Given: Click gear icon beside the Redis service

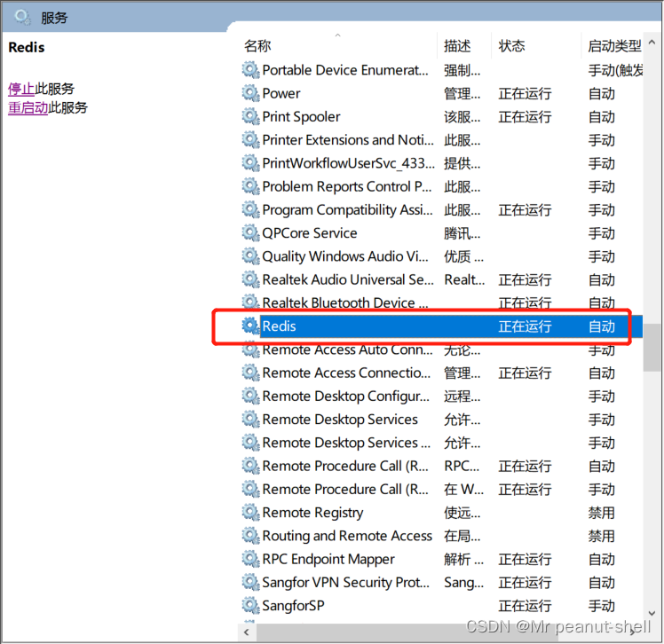Looking at the screenshot, I should point(250,326).
